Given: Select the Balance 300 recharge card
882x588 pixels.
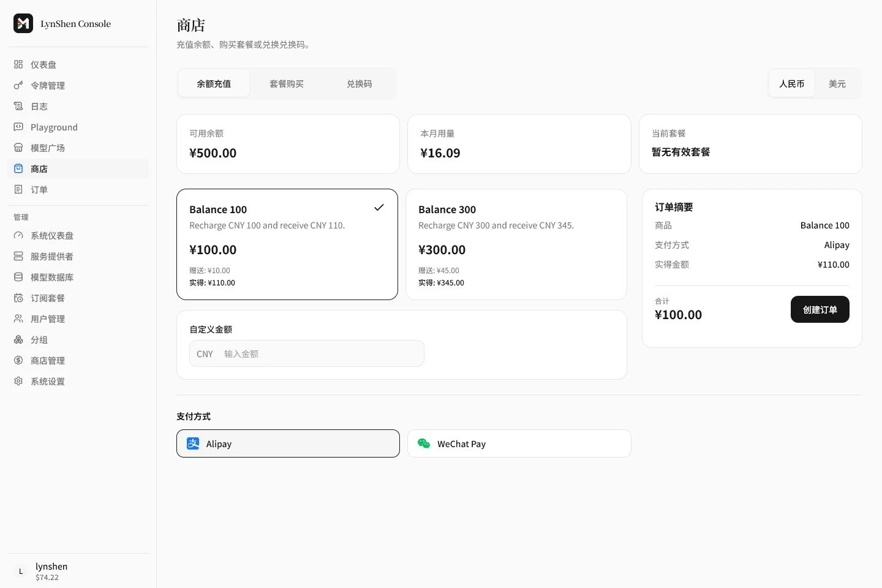Looking at the screenshot, I should click(516, 244).
